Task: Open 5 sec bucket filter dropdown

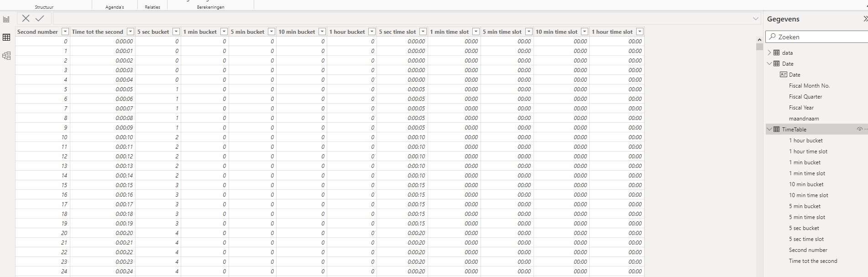Action: pos(176,31)
